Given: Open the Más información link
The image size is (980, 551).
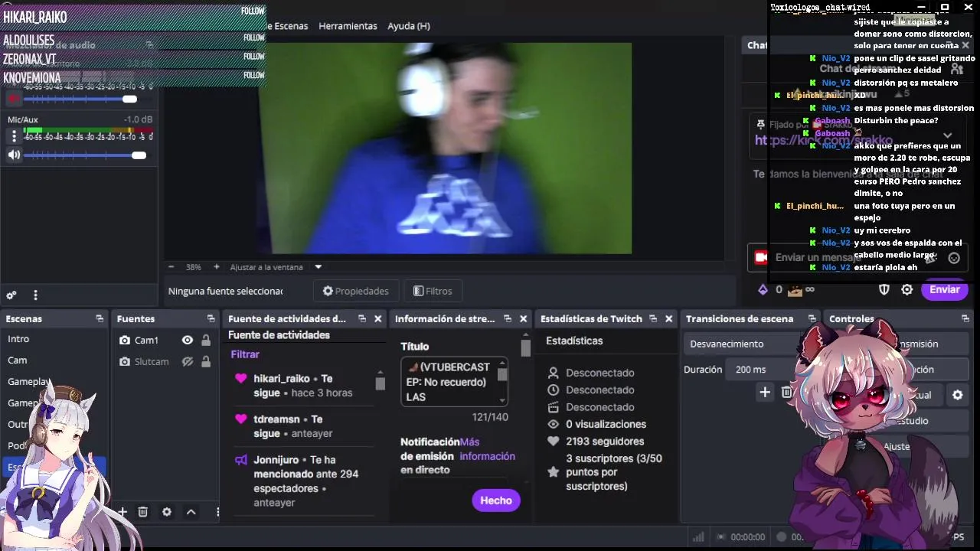Looking at the screenshot, I should pos(487,448).
